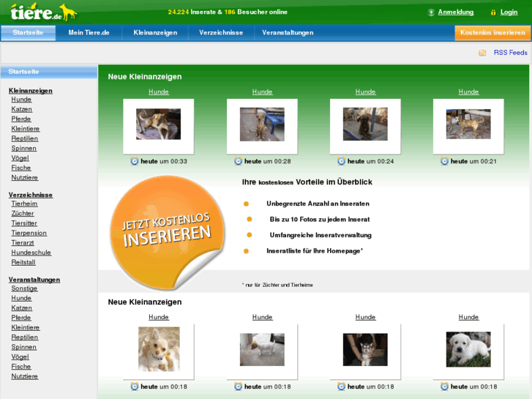Open Katzen under Kleinanzeigen in the sidebar

(x=22, y=109)
